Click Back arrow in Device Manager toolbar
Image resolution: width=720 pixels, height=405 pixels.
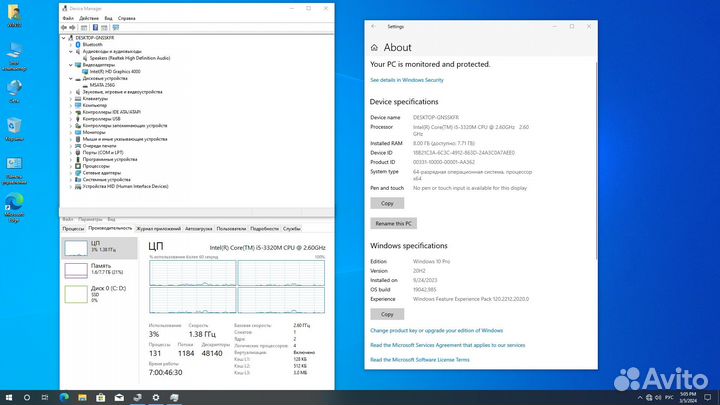click(64, 28)
